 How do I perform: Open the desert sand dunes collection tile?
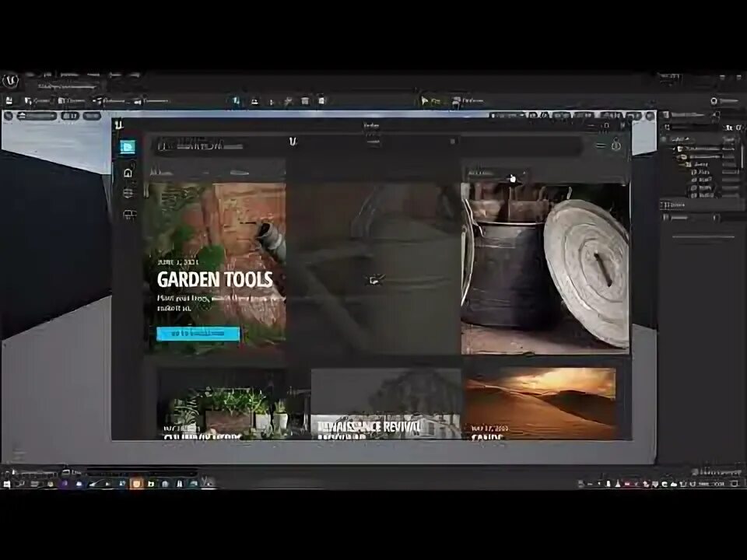coord(540,404)
